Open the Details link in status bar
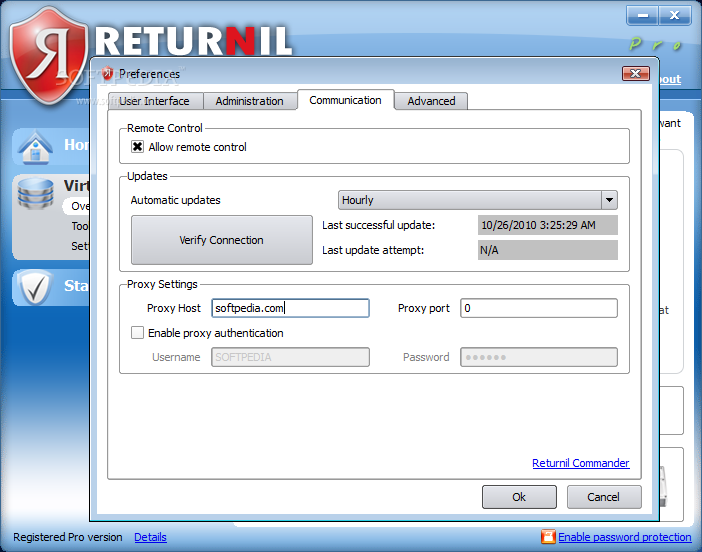 point(150,537)
